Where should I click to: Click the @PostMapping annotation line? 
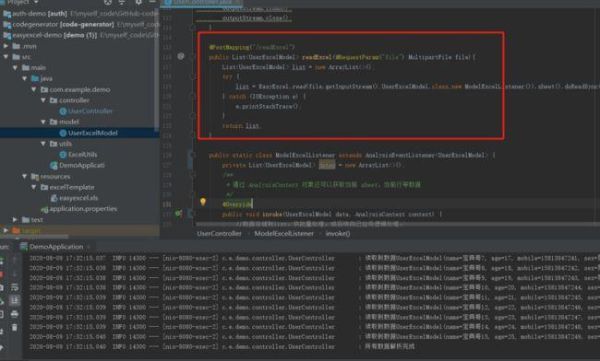[252, 47]
